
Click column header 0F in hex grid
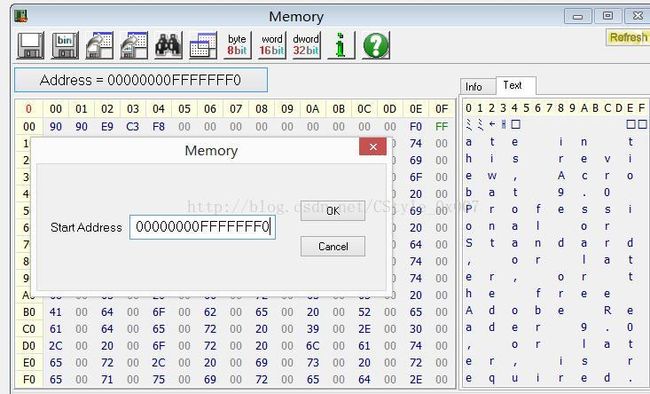click(441, 109)
